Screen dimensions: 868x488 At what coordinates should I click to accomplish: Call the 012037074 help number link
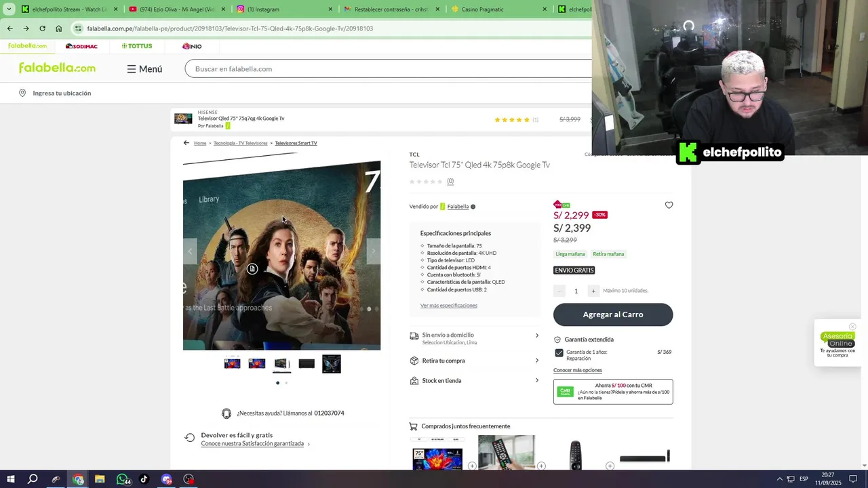point(329,413)
